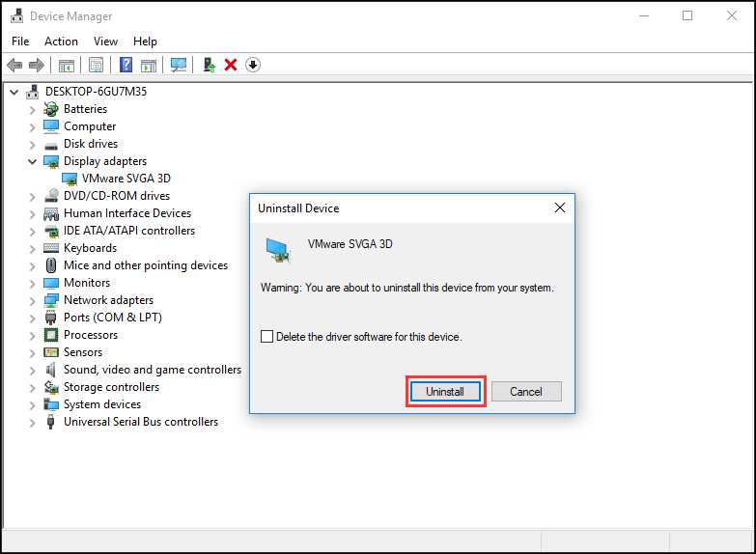Click the Sensors category icon
This screenshot has width=756, height=554.
[x=51, y=352]
